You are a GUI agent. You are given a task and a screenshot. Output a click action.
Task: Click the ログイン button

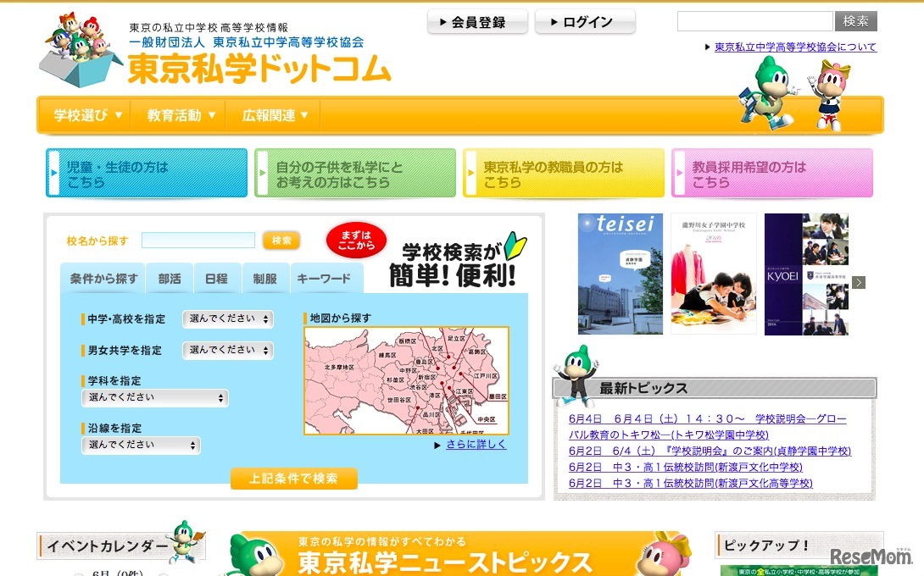(x=585, y=22)
